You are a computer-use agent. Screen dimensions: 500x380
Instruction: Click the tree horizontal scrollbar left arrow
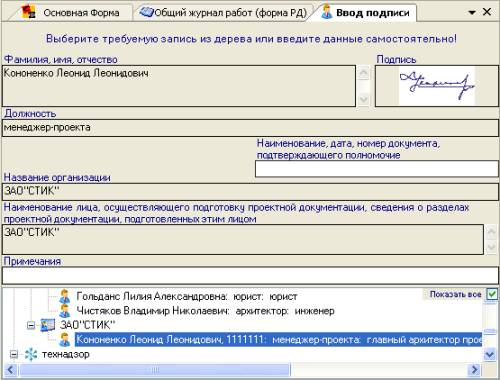click(11, 370)
